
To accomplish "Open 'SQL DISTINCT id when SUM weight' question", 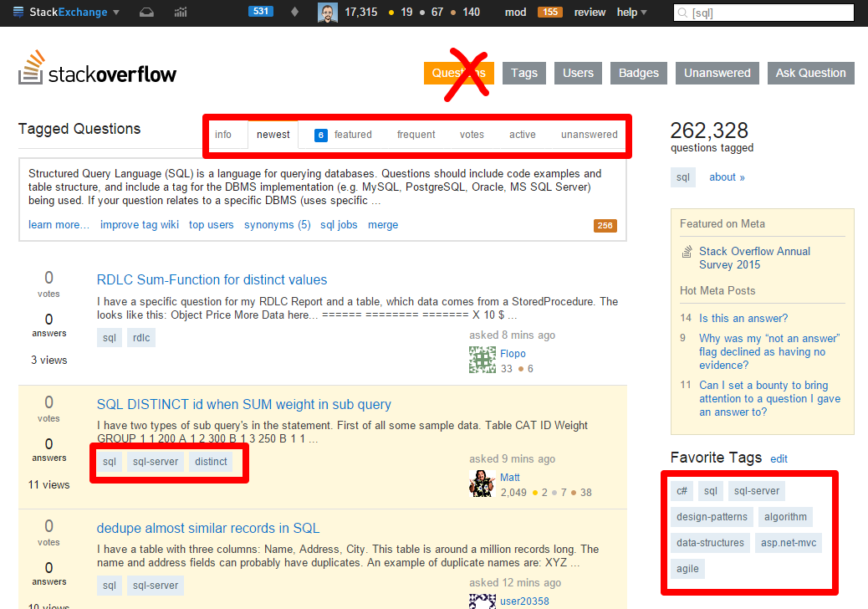I will pos(243,404).
